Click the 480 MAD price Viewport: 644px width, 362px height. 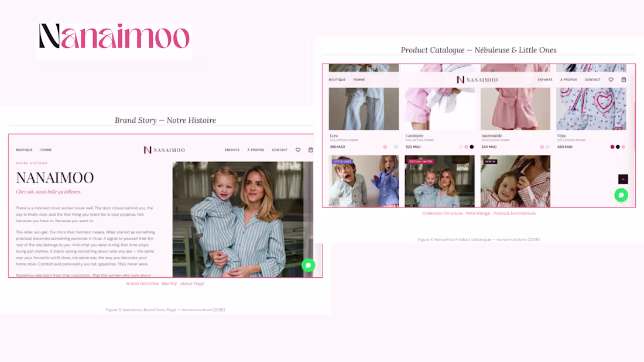565,147
